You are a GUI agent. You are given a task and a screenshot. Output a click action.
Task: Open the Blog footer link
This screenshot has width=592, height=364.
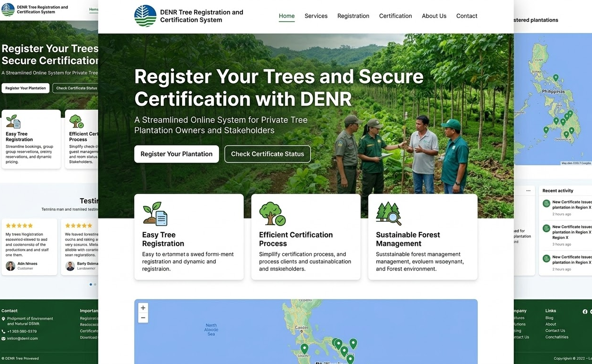549,318
